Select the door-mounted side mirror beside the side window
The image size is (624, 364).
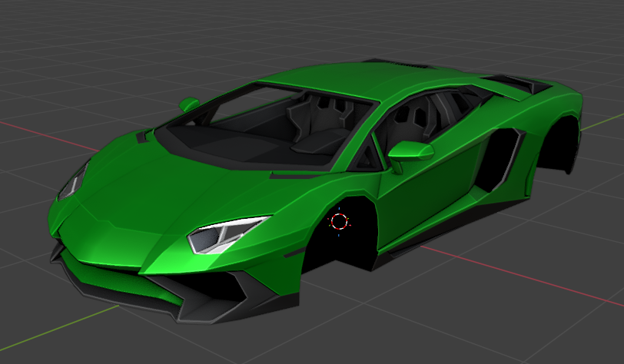pyautogui.click(x=410, y=155)
